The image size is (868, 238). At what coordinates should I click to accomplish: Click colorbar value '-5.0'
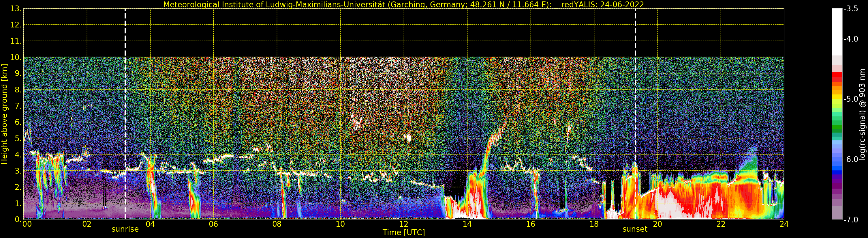851,99
